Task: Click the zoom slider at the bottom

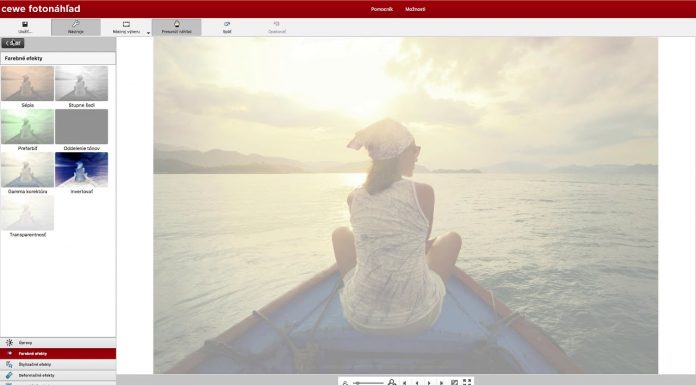Action: [x=368, y=382]
